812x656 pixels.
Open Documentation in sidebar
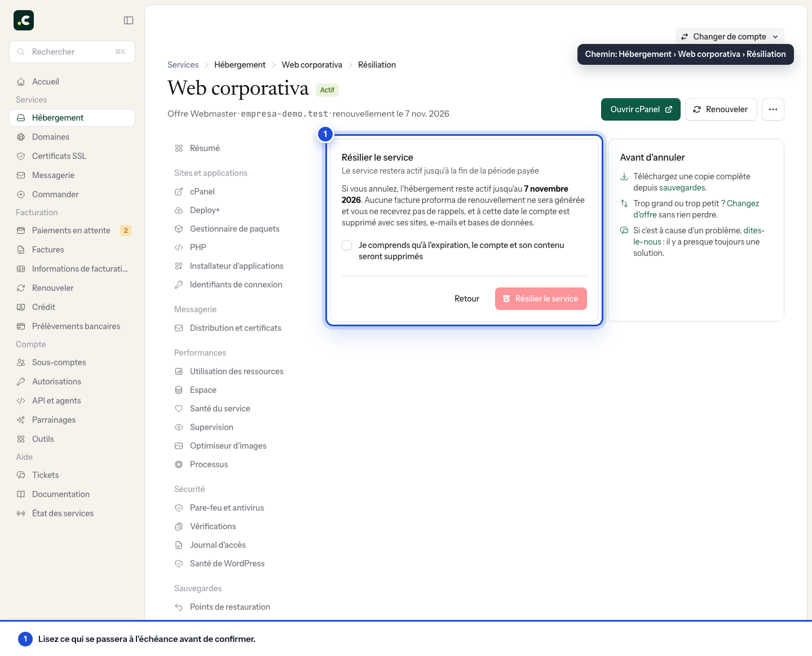click(x=72, y=494)
